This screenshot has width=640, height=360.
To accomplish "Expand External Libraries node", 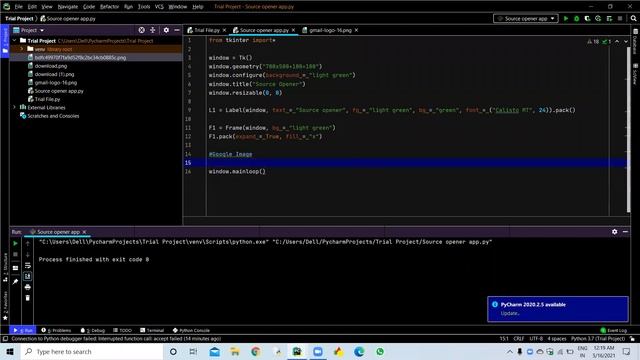I will pos(15,107).
